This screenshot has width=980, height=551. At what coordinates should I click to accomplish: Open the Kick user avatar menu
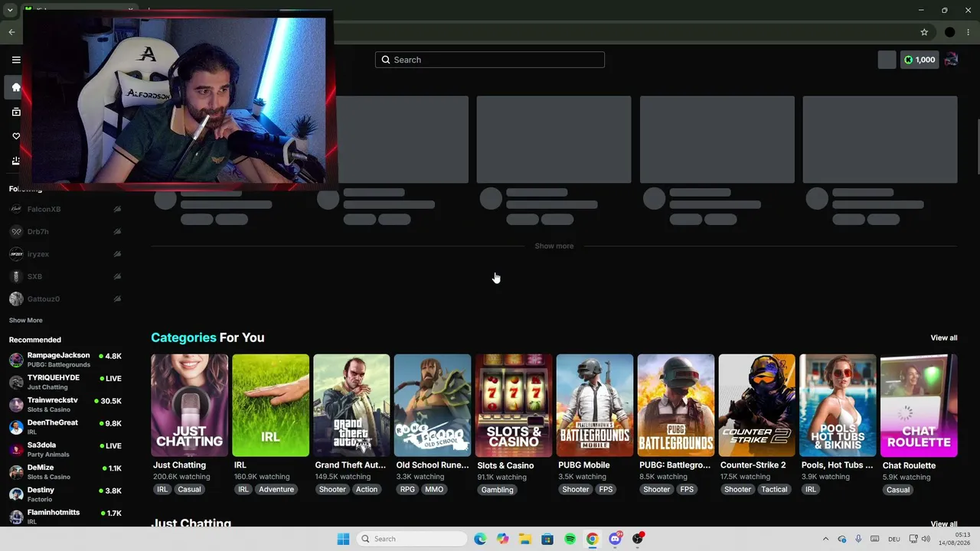951,60
